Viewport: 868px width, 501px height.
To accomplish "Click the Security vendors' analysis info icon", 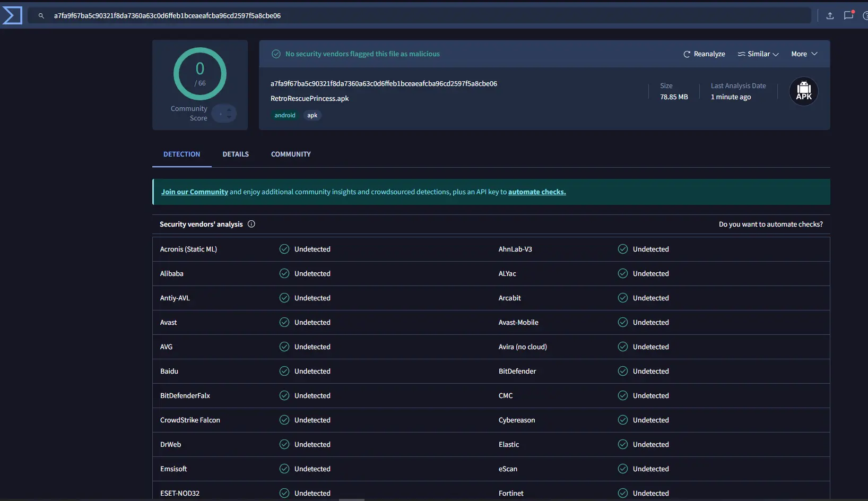I will click(251, 224).
